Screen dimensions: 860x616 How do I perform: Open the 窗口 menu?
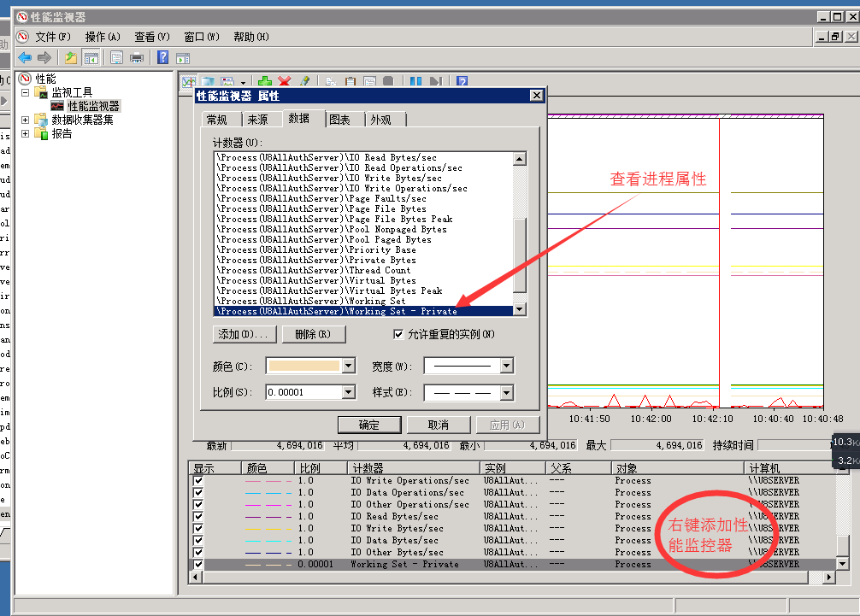[x=201, y=37]
